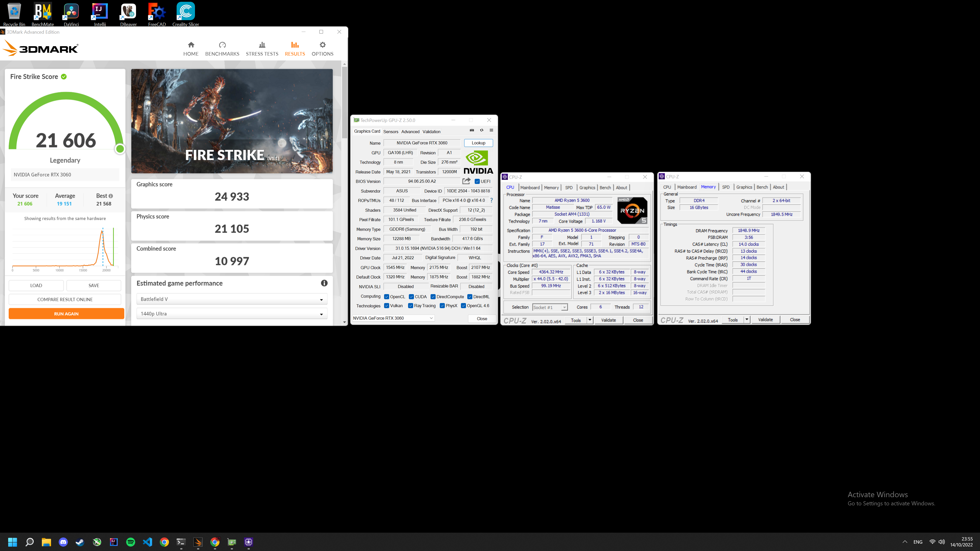
Task: Click COMPARE RESULT ONLINE
Action: (x=65, y=300)
